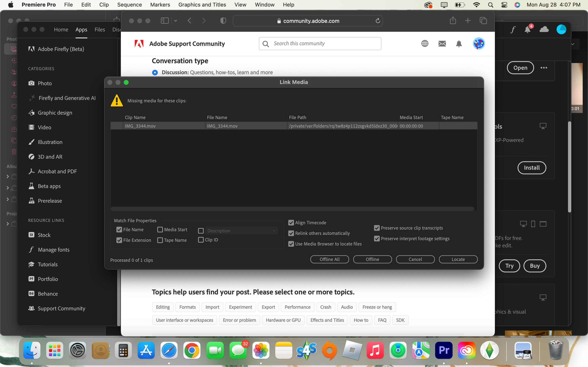Uncheck the File Extension checkbox

point(119,240)
